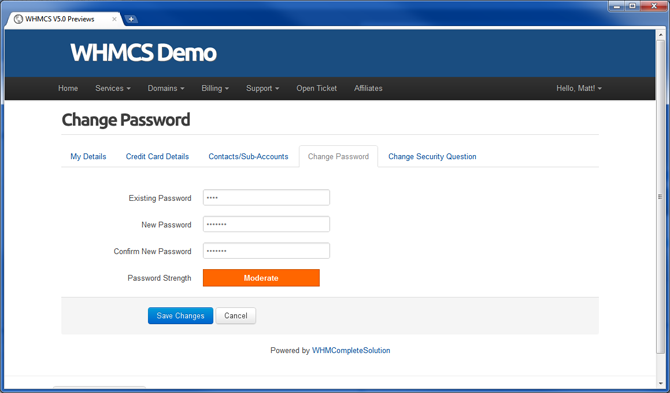Click the WHMCS Demo logo title
This screenshot has height=393, width=670.
pyautogui.click(x=144, y=53)
